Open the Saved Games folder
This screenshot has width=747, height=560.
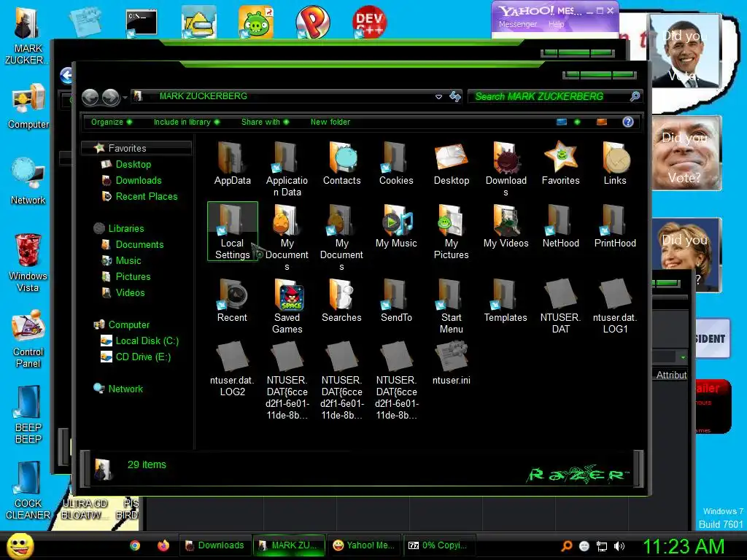287,306
